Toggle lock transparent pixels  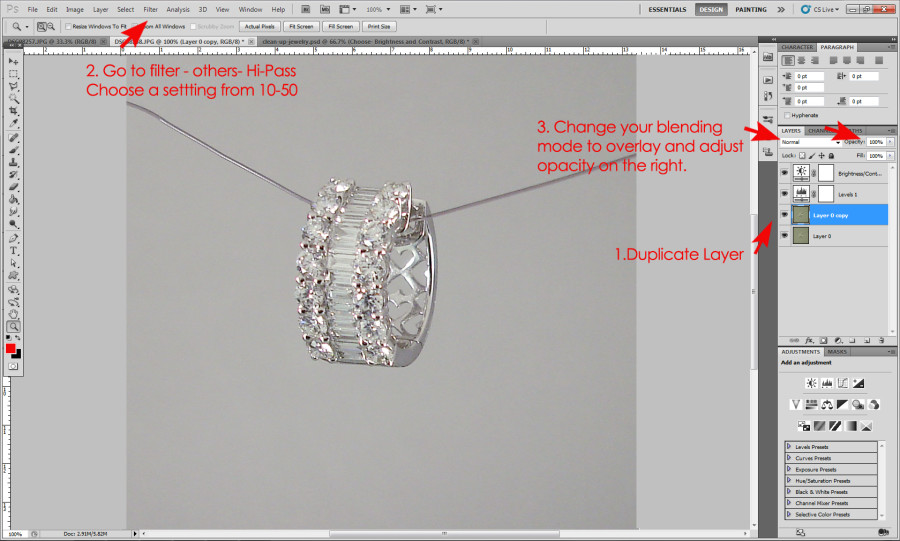pyautogui.click(x=802, y=155)
